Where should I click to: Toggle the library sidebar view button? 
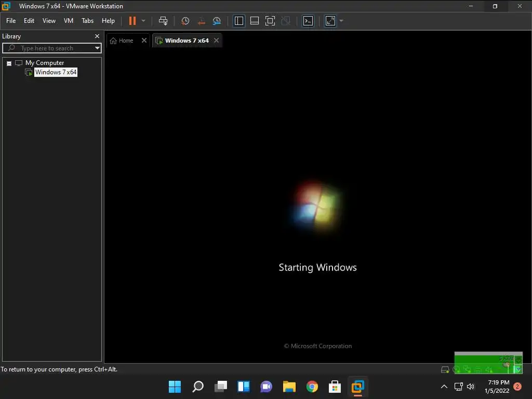[239, 21]
